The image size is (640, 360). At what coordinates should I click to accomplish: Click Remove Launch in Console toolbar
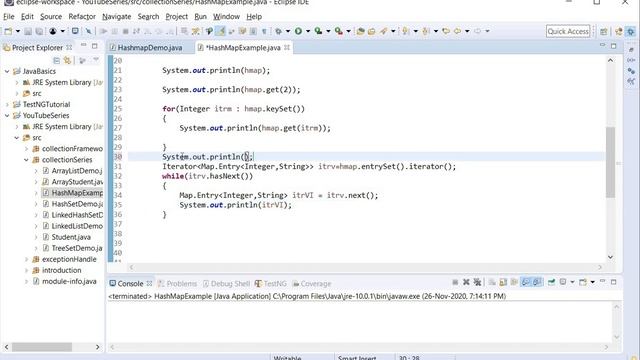click(x=466, y=282)
